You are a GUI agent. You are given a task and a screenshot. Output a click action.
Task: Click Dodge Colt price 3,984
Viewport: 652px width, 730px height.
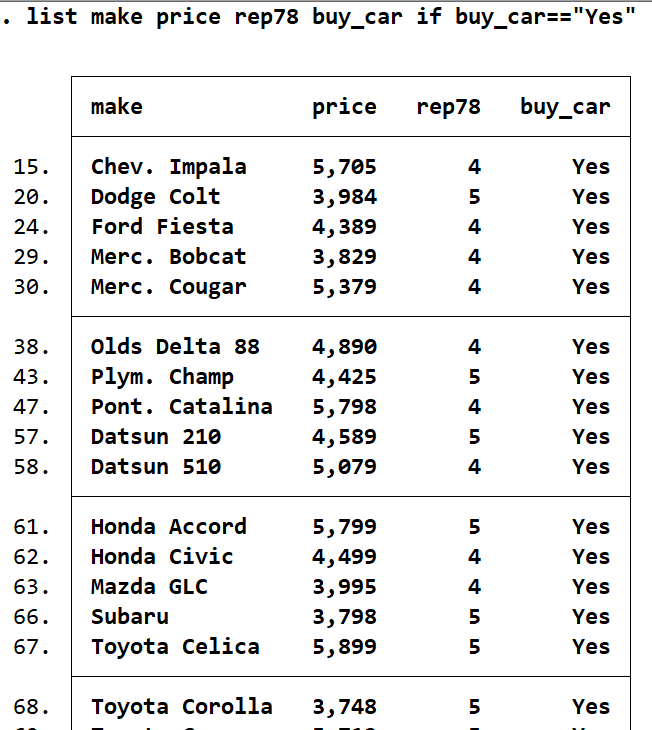tap(344, 197)
